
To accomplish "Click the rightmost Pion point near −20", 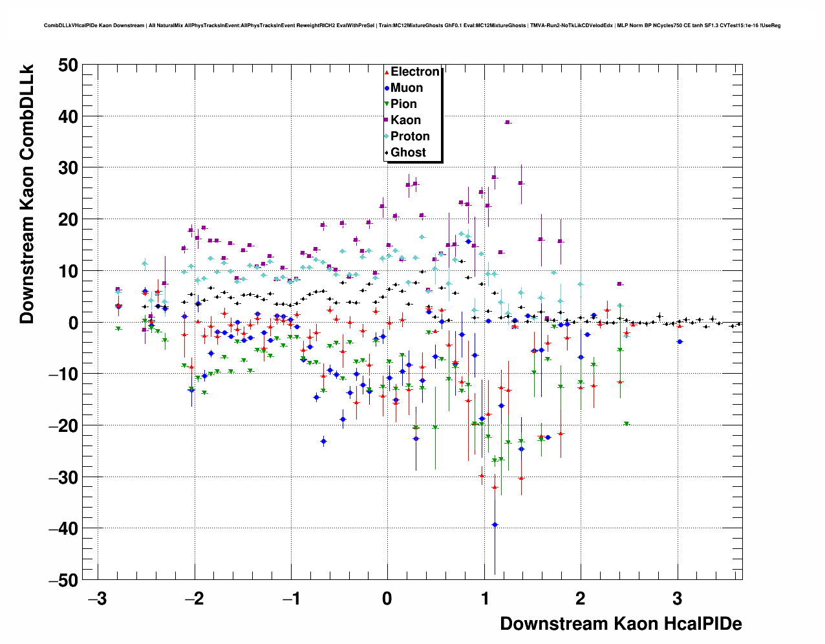I will coord(626,424).
